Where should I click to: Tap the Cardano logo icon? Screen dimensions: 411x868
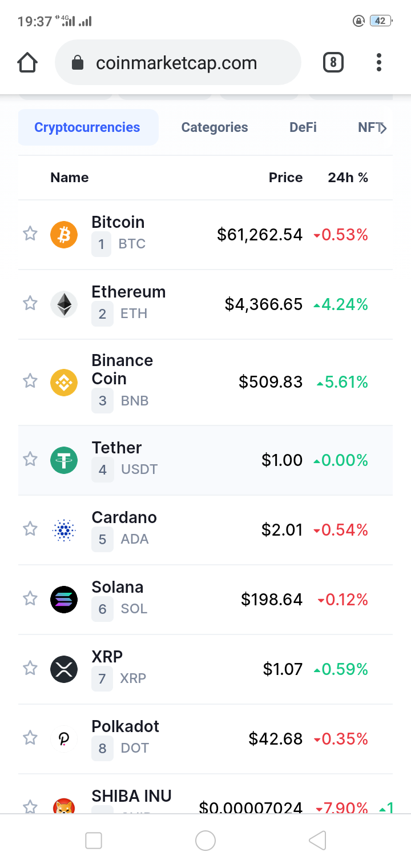64,530
